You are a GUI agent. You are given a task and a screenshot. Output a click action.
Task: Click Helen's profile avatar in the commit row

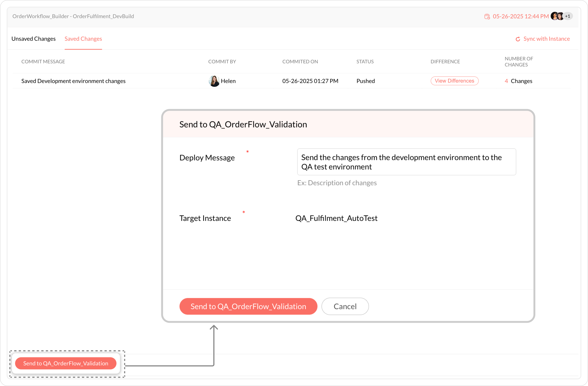[214, 81]
